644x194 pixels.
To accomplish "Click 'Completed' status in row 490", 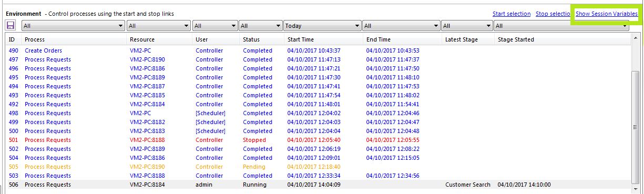I will pyautogui.click(x=258, y=50).
